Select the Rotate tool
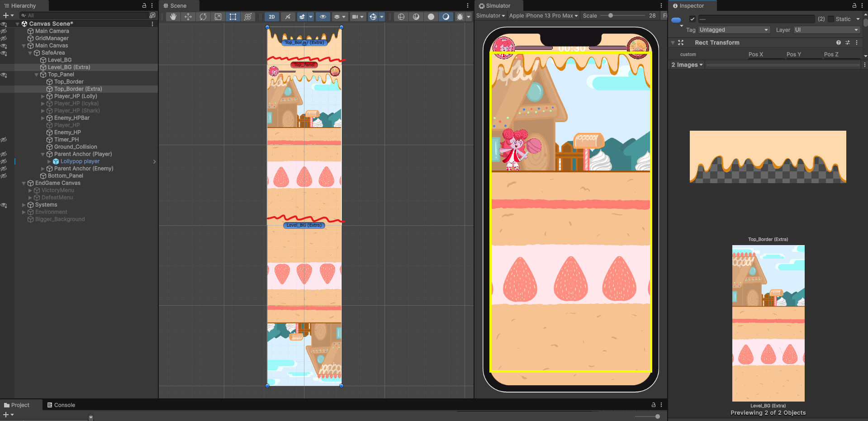This screenshot has width=868, height=421. (x=203, y=17)
